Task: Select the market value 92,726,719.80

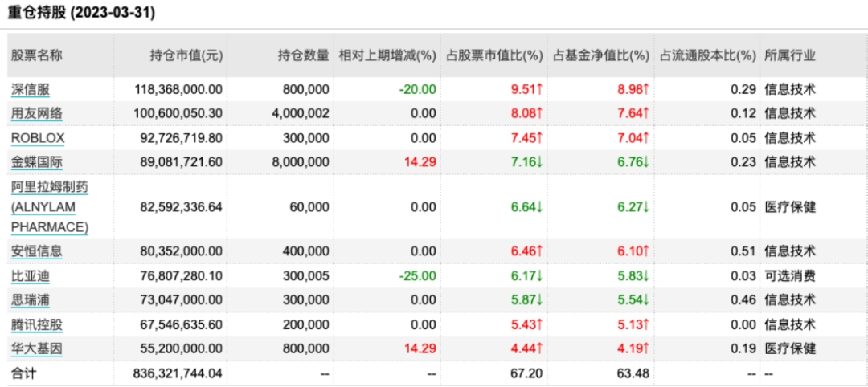Action: pos(182,138)
